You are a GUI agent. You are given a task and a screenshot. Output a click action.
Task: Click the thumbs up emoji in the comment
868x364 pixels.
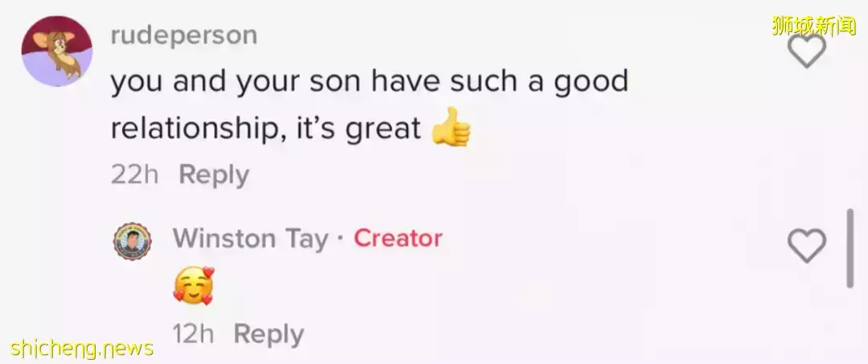click(450, 130)
